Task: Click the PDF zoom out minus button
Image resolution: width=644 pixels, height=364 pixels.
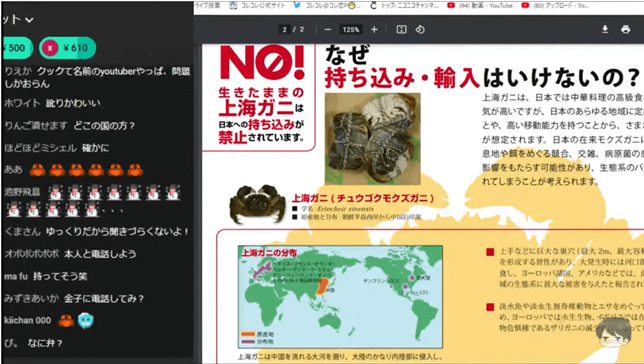Action: (328, 29)
